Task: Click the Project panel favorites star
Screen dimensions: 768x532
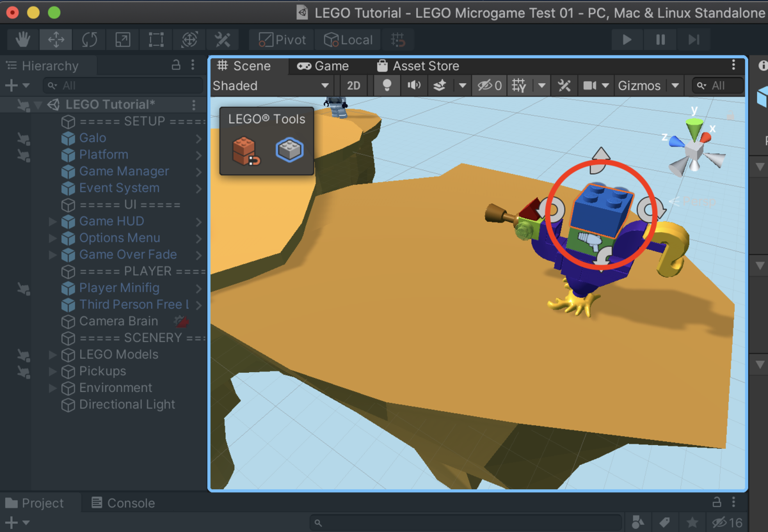Action: [x=692, y=522]
